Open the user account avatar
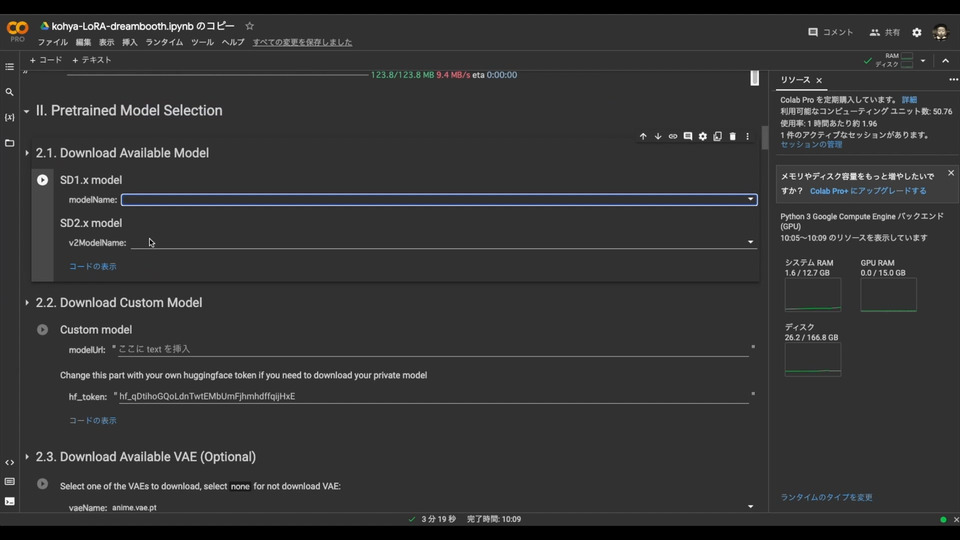Screen dimensions: 960x540 940,32
